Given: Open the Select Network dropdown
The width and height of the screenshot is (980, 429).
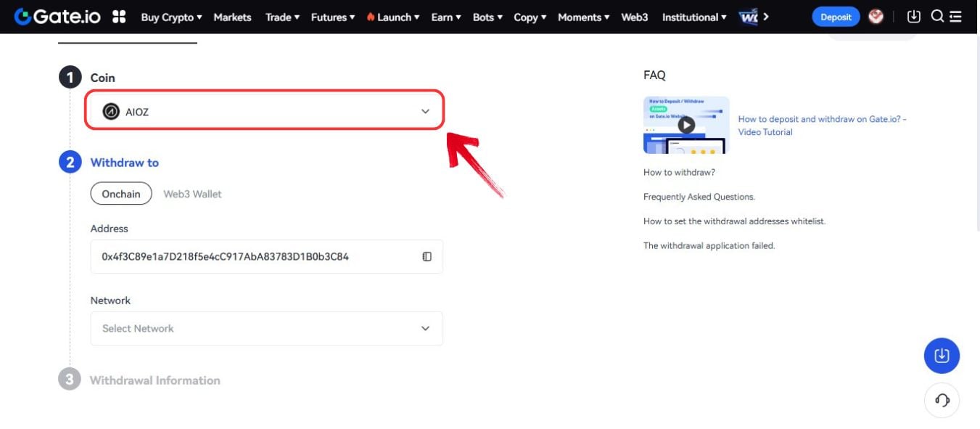Looking at the screenshot, I should click(x=266, y=328).
